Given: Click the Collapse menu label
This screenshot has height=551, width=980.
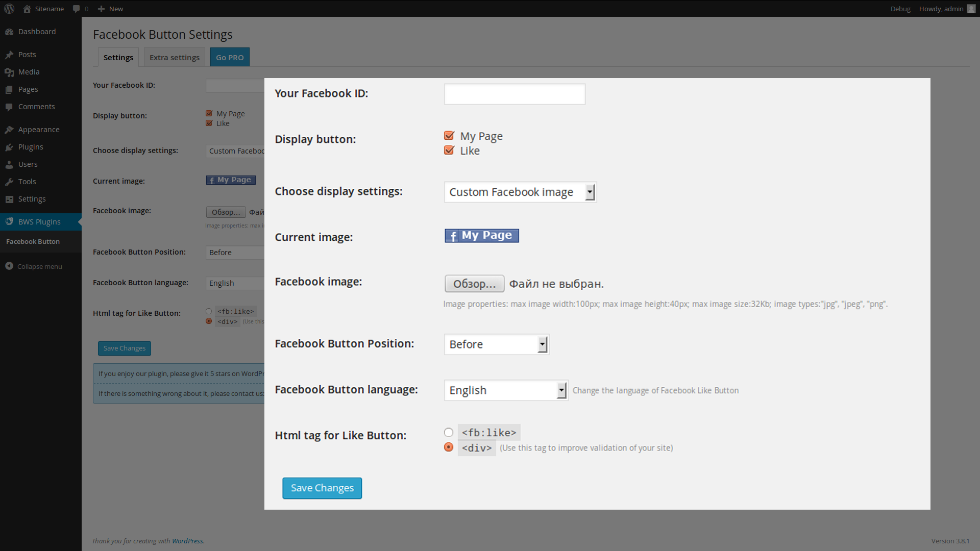Looking at the screenshot, I should pyautogui.click(x=40, y=266).
